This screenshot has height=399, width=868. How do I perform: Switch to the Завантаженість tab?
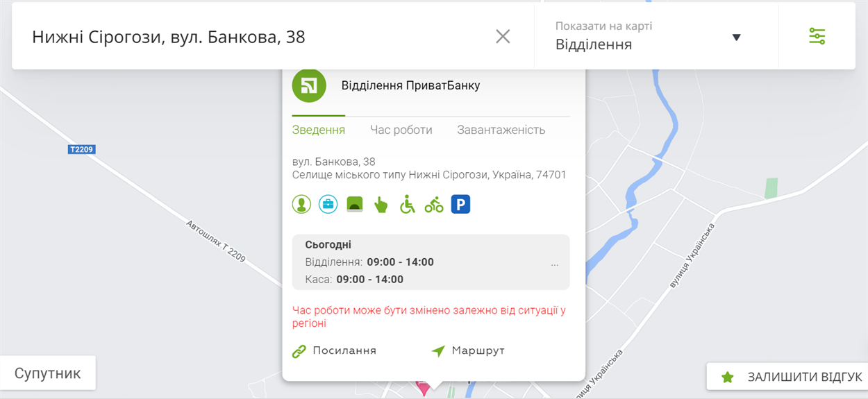click(x=501, y=130)
